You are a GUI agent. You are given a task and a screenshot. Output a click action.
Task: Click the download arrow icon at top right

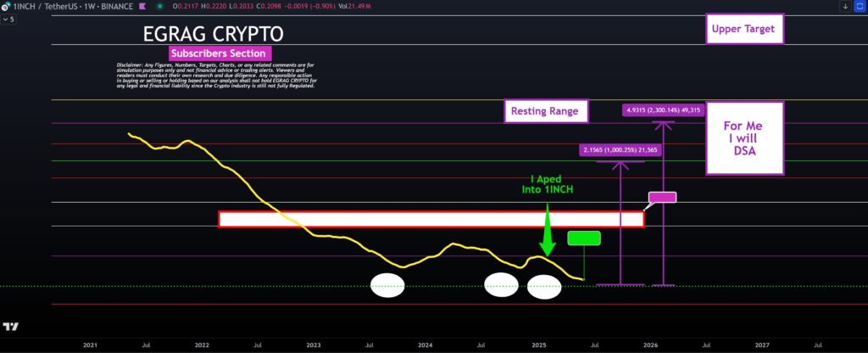click(845, 6)
